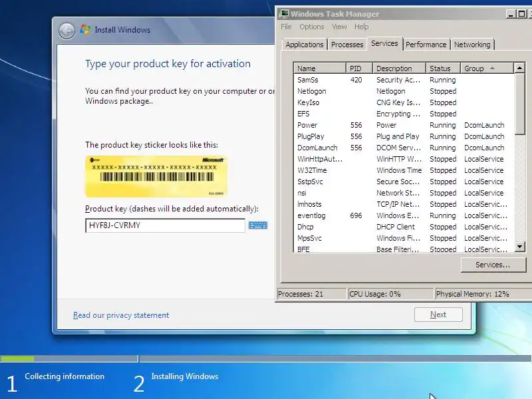The image size is (532, 399).
Task: Click the Physical Memory: 12% status entry
Action: pyautogui.click(x=483, y=294)
